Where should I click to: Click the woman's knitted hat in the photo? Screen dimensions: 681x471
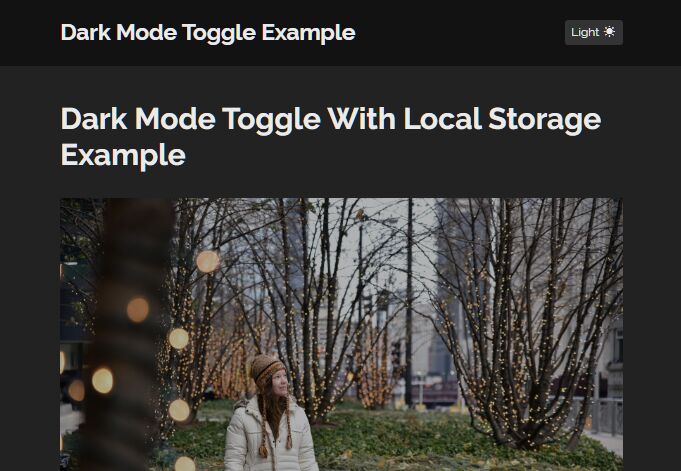266,369
